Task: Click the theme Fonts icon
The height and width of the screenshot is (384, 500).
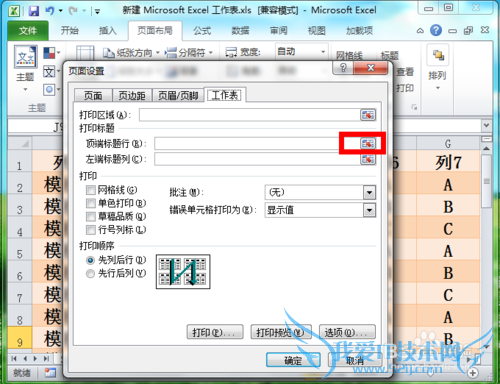Action: coord(49,71)
